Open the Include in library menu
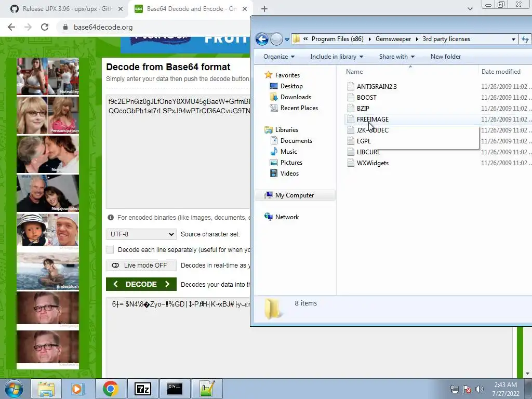Image resolution: width=532 pixels, height=399 pixels. click(x=337, y=57)
